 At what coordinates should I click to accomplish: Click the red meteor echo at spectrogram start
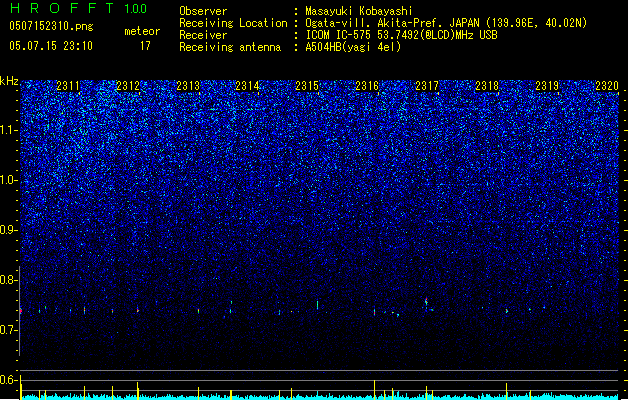pyautogui.click(x=21, y=311)
